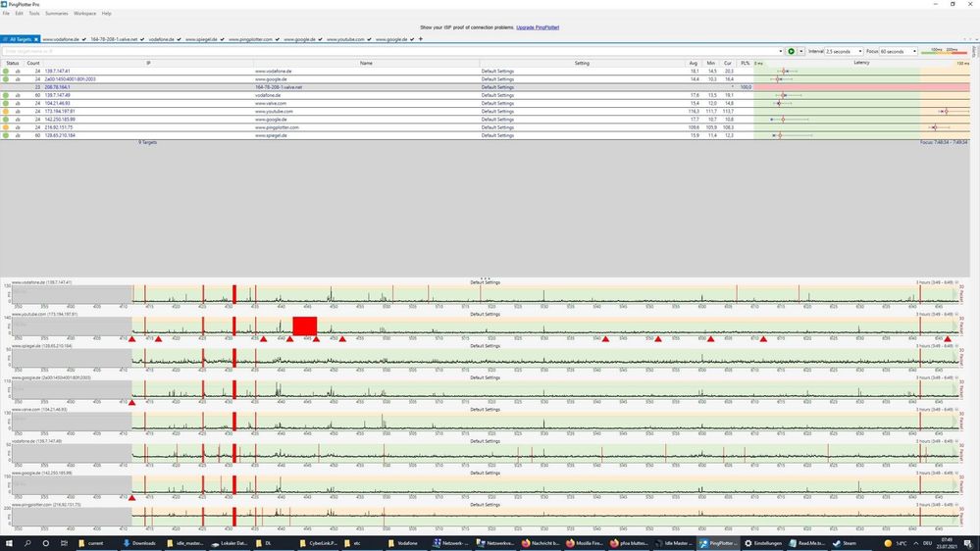Open the Help menu

(106, 13)
